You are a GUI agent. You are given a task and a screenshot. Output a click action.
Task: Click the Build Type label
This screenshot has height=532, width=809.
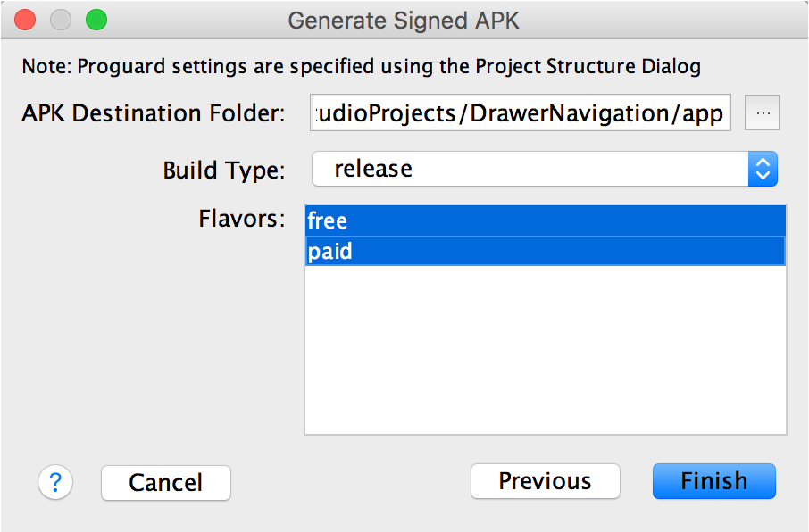223,170
